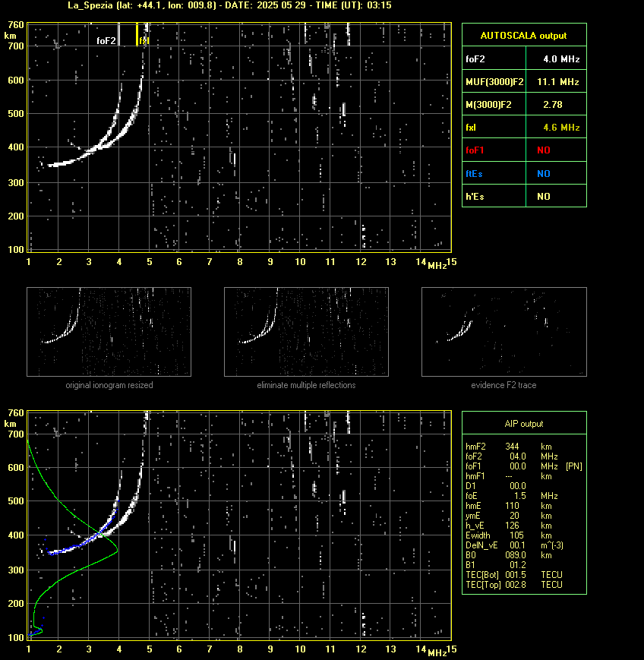Click the hmF2 value 344 in AIP output
The image size is (644, 660).
pyautogui.click(x=513, y=447)
